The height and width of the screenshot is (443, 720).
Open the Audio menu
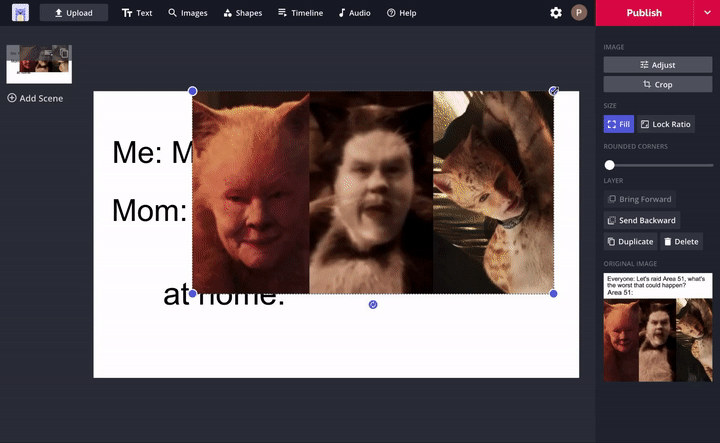[354, 13]
